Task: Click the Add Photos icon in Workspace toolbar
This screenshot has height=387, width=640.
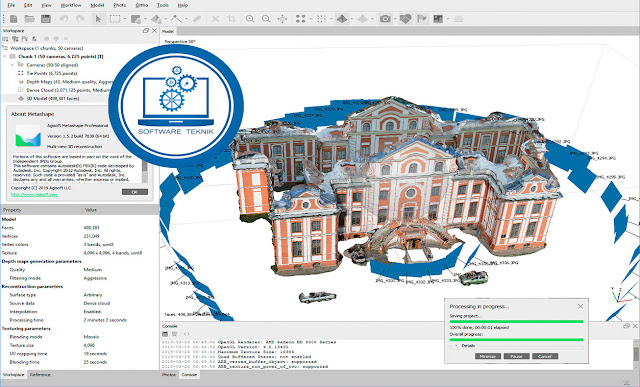Action: (x=16, y=39)
